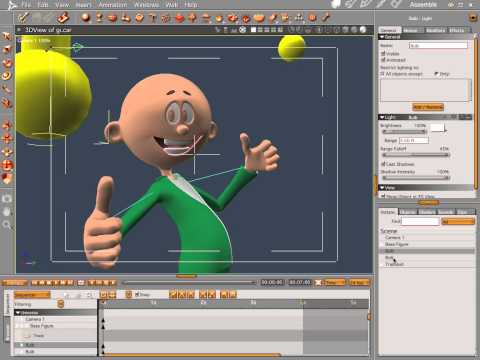Click the Name input field

pos(438,45)
